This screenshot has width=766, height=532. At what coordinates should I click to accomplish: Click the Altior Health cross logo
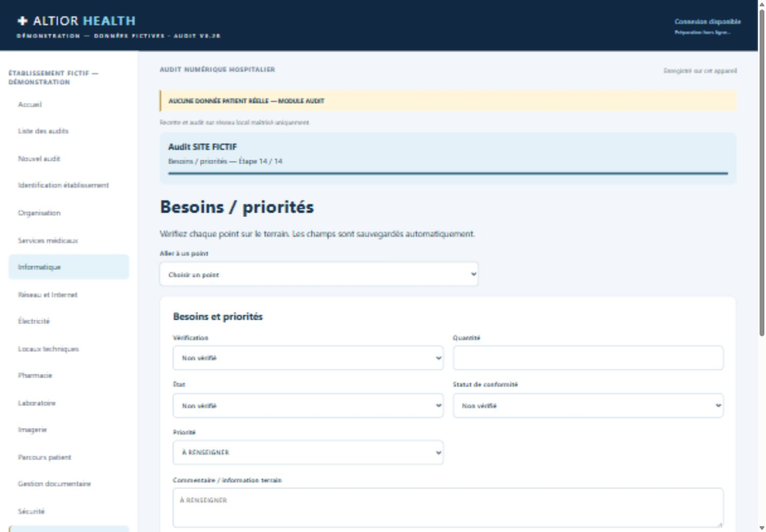[x=22, y=21]
